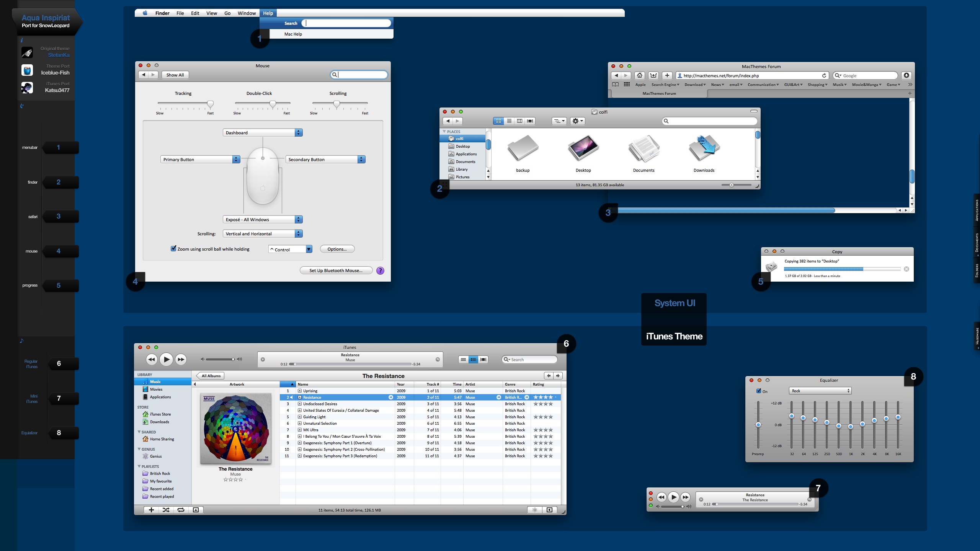
Task: Open Safari bookmarks book icon
Action: coord(615,85)
